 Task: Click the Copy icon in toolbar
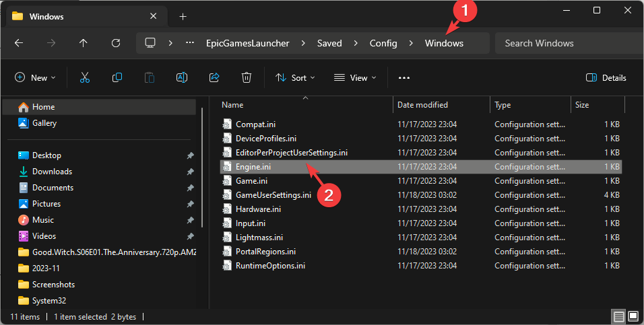pyautogui.click(x=117, y=77)
